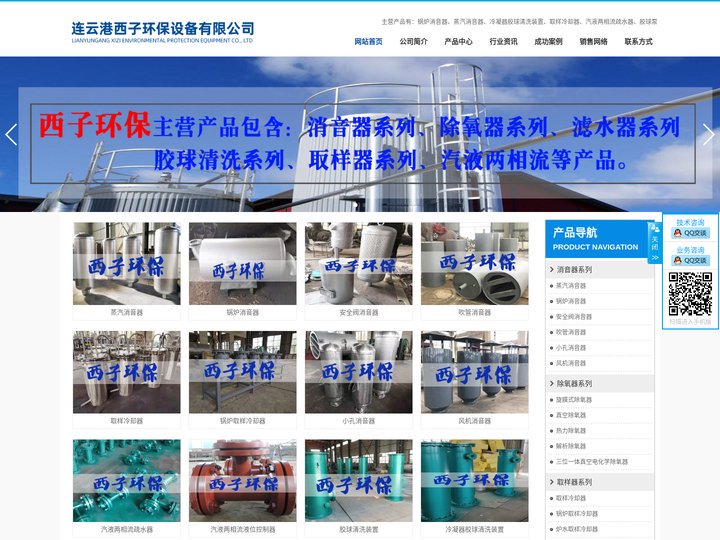Open 汽液两相流液位控制器 product thumbnail
720x540 pixels.
click(x=242, y=480)
